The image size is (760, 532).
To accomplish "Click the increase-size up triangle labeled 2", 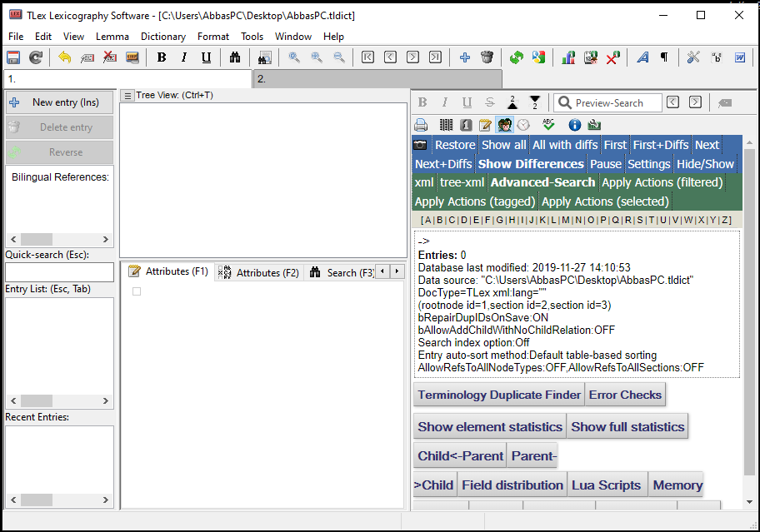I will 512,102.
